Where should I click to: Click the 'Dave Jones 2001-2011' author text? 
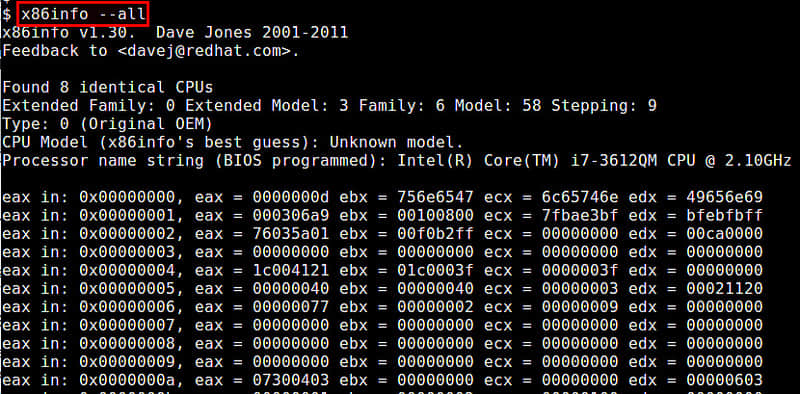pyautogui.click(x=252, y=33)
